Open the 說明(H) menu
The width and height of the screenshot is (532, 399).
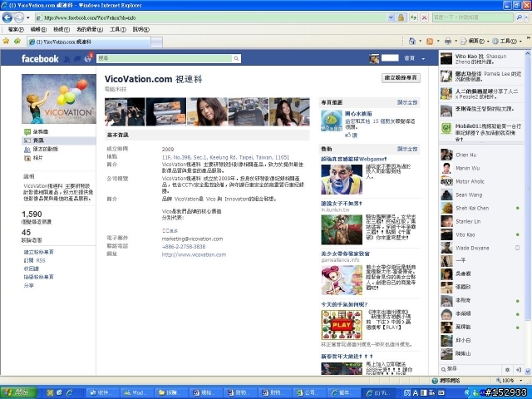pos(140,30)
